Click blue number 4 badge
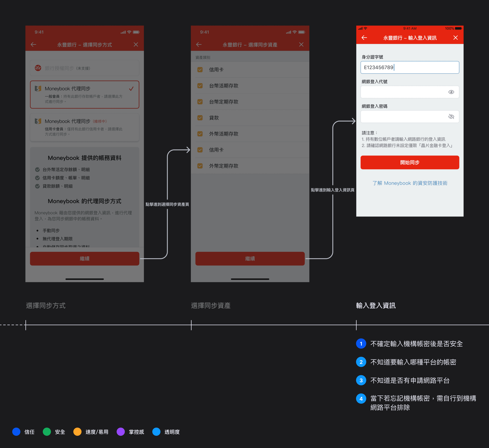489x448 pixels. click(x=361, y=398)
